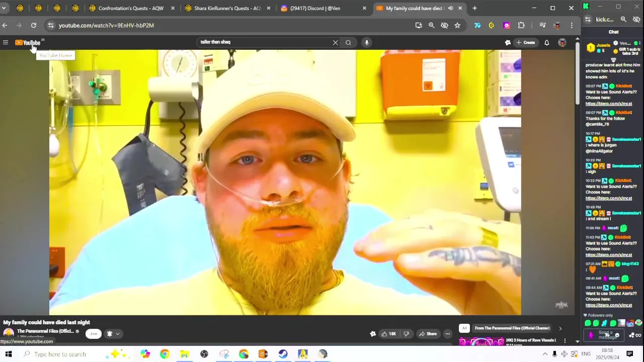
Task: Reload the page in Chrome
Action: tap(33, 25)
